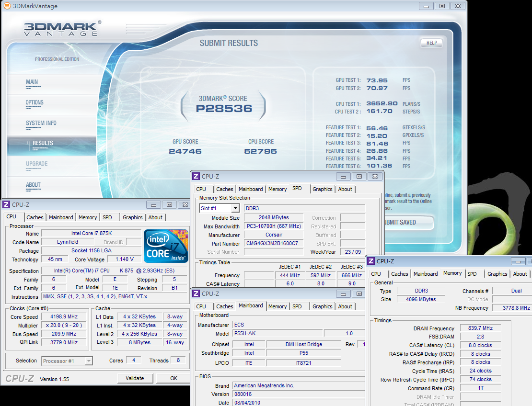Image resolution: width=532 pixels, height=406 pixels.
Task: Open OPTIONS in the 3DMark sidebar
Action: point(35,102)
